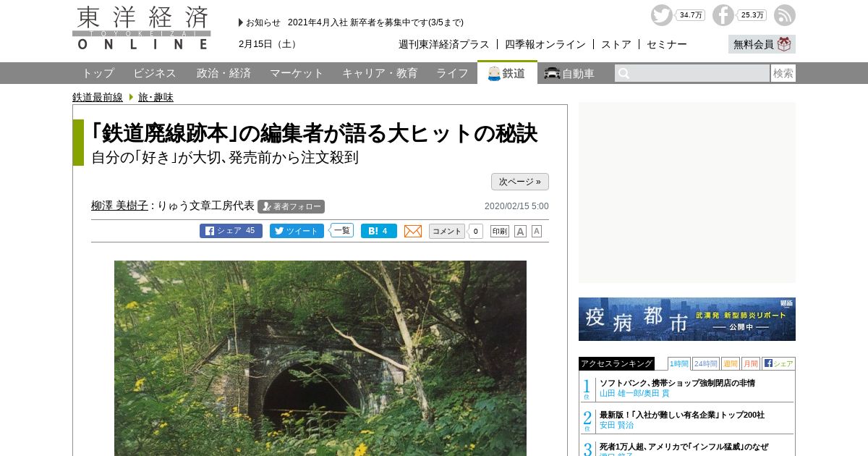Viewport: 868px width, 456px height.
Task: Select the Facebook シェア ranking tab
Action: point(778,363)
